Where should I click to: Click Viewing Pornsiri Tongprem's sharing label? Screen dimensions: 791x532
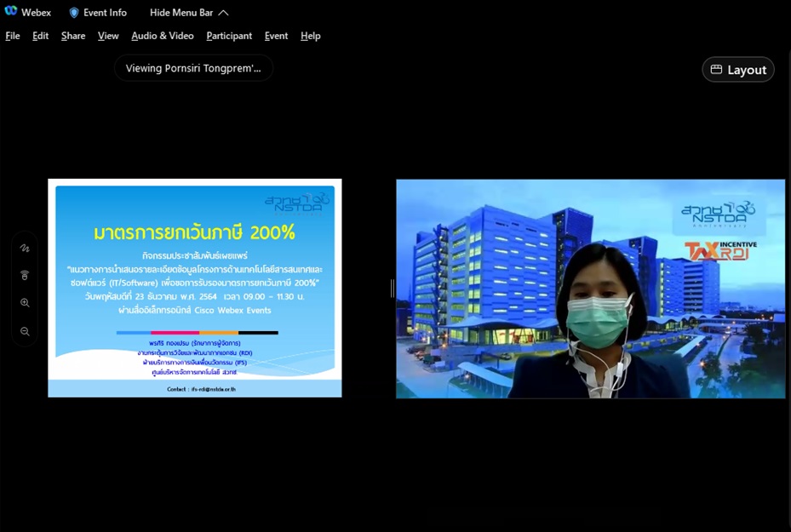point(194,68)
